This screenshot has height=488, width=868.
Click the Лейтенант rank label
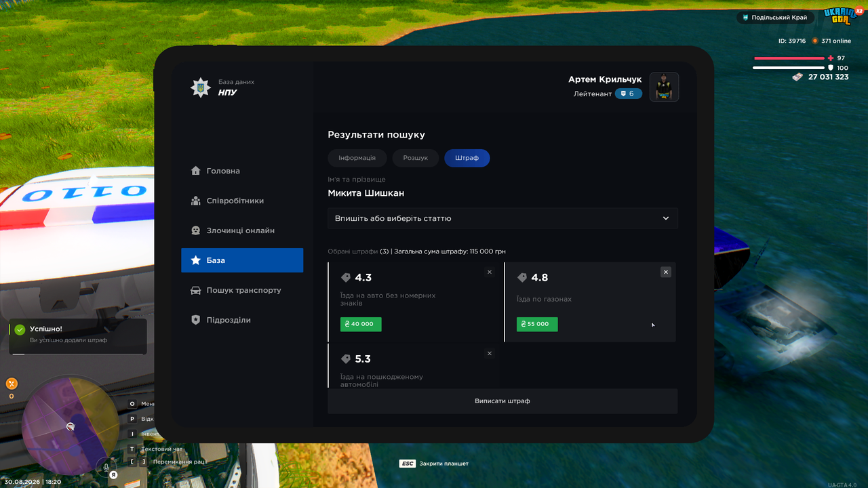(593, 94)
